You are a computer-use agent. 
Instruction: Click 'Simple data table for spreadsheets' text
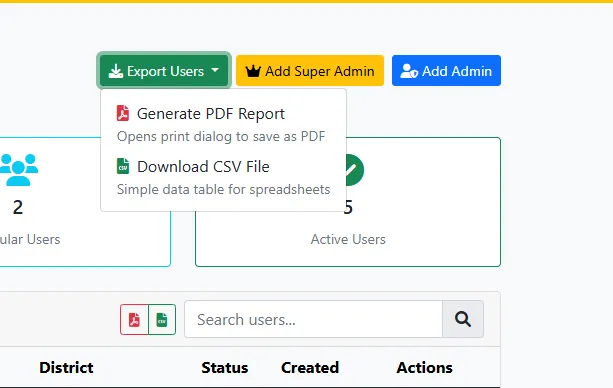223,190
